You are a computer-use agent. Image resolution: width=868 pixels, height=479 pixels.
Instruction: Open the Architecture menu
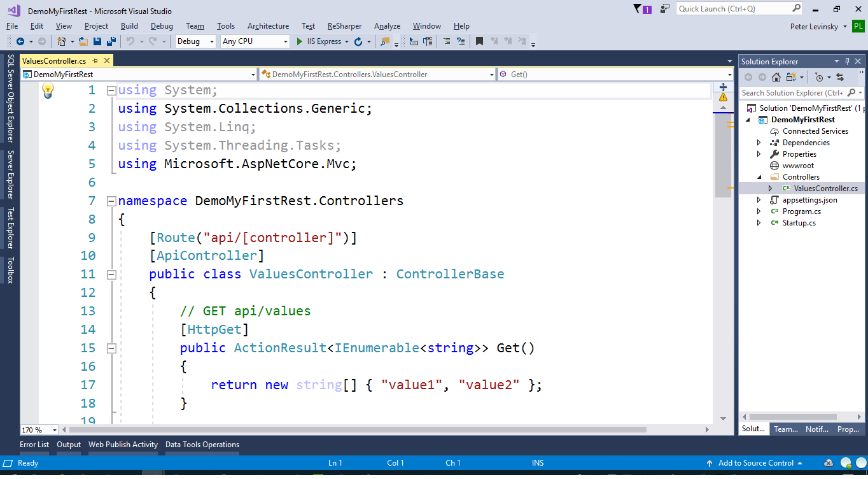click(x=268, y=26)
